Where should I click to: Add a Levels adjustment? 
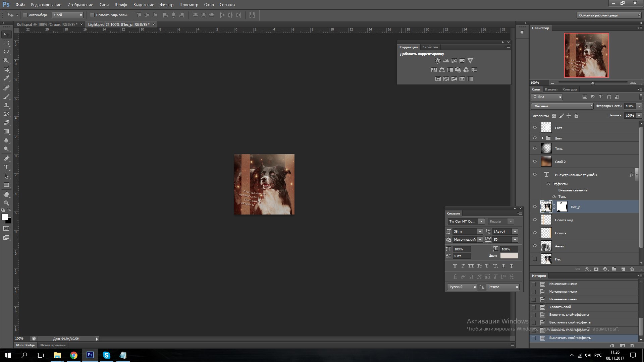pyautogui.click(x=446, y=61)
